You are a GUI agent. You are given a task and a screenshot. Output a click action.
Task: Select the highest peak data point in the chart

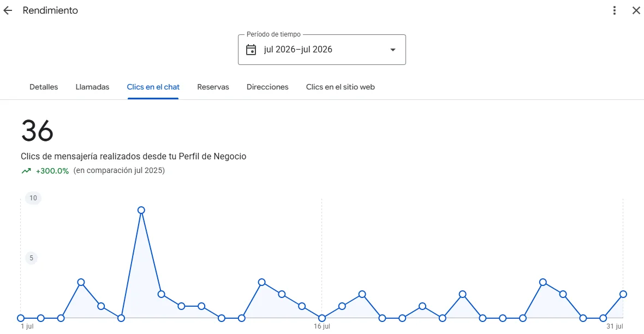(x=141, y=210)
